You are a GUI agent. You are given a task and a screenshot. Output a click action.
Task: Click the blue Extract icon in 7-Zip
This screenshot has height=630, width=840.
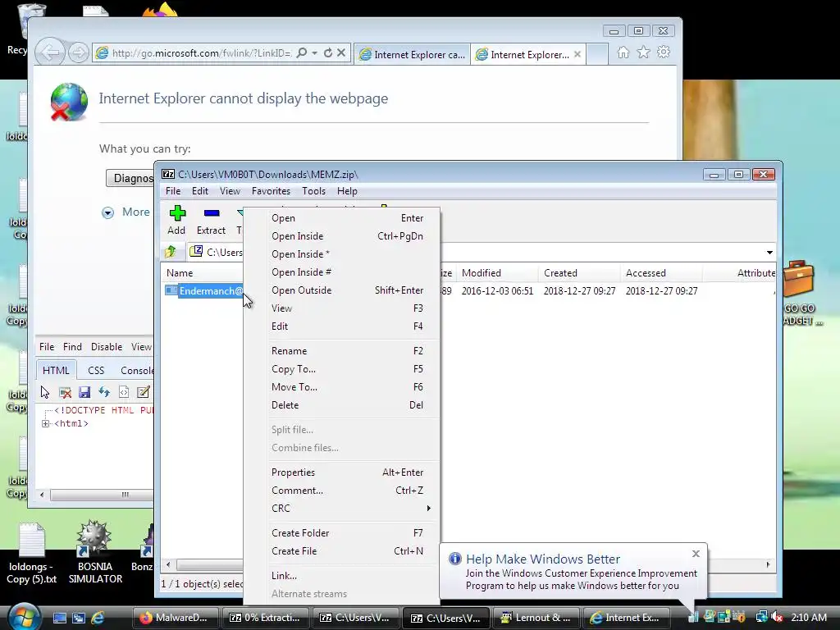pos(212,213)
